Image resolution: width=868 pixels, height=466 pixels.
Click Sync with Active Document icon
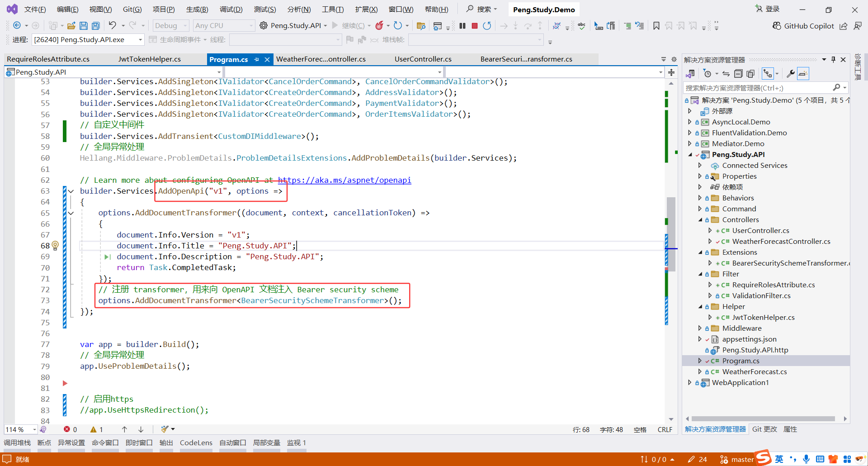click(726, 73)
